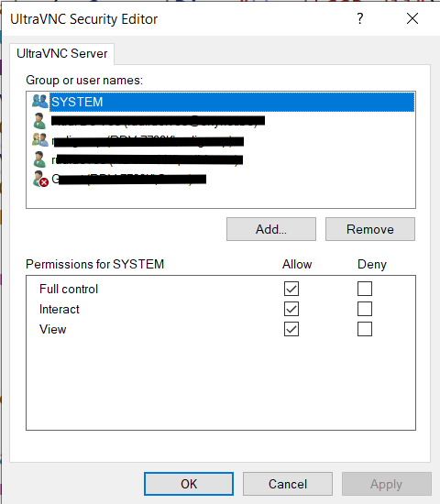Click the Cancel button

pos(288,484)
